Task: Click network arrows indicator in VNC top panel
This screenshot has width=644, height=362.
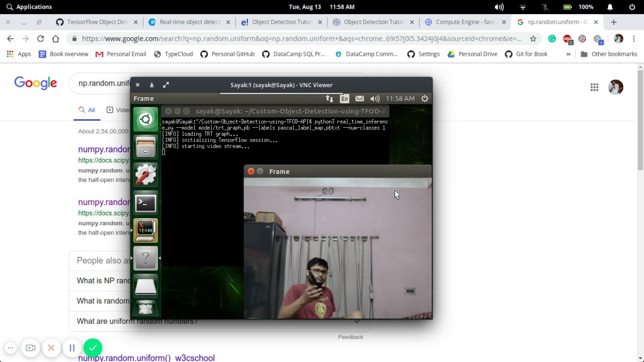Action: 330,99
